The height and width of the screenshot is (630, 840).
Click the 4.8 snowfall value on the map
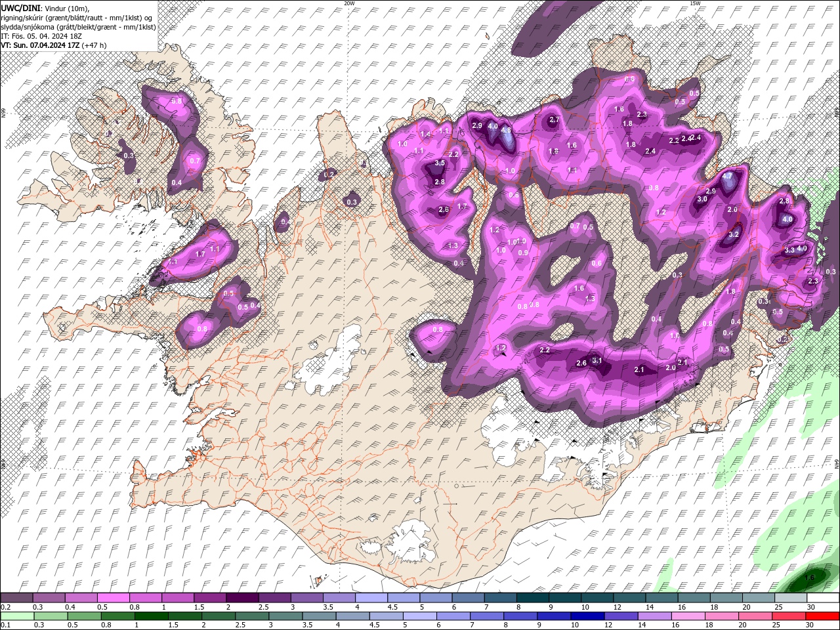506,131
